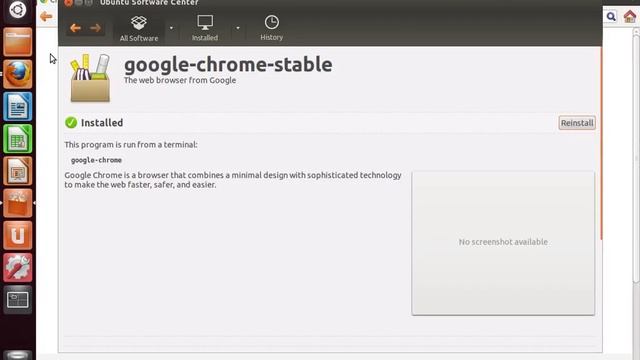The height and width of the screenshot is (360, 640).
Task: Go forward with the forward arrow
Action: tap(96, 28)
